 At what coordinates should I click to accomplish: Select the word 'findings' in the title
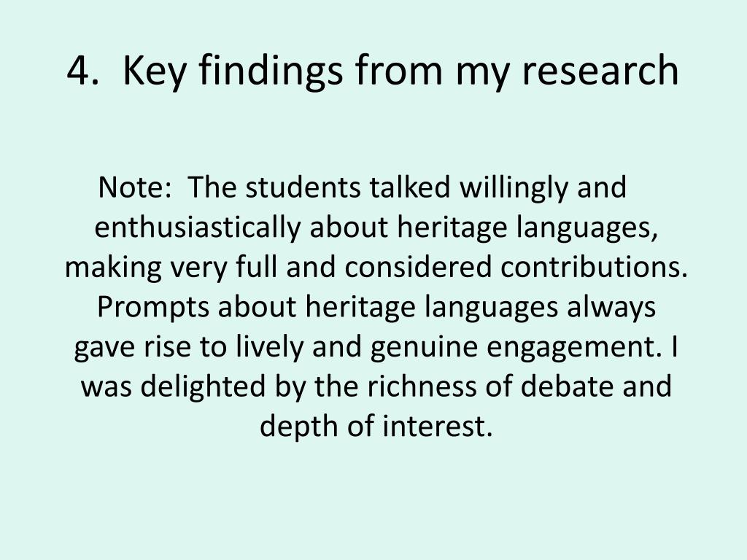pos(271,71)
